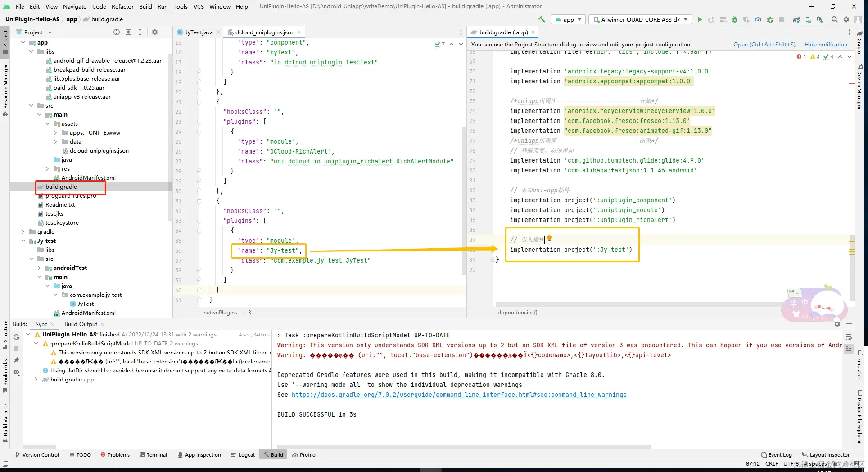Collapse all in the Project panel
The width and height of the screenshot is (868, 472).
tap(140, 32)
